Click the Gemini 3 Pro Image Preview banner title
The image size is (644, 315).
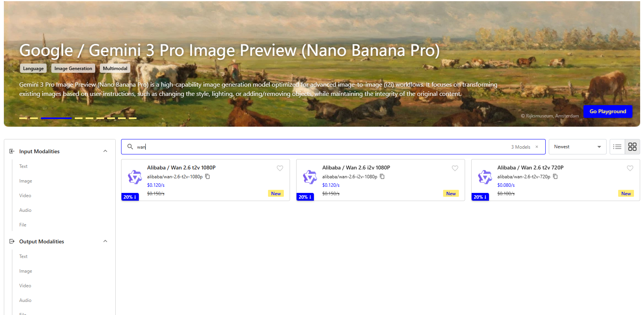coord(229,50)
